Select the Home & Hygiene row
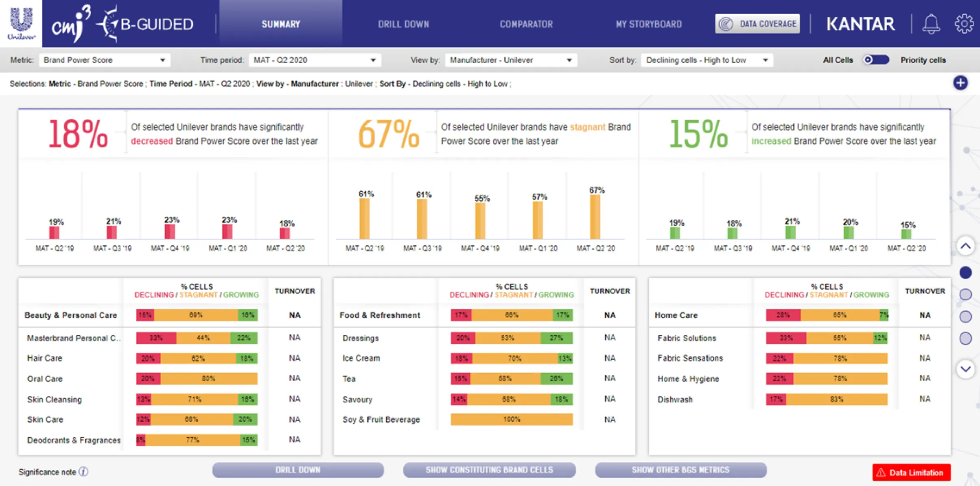Image resolution: width=980 pixels, height=486 pixels. pos(800,378)
